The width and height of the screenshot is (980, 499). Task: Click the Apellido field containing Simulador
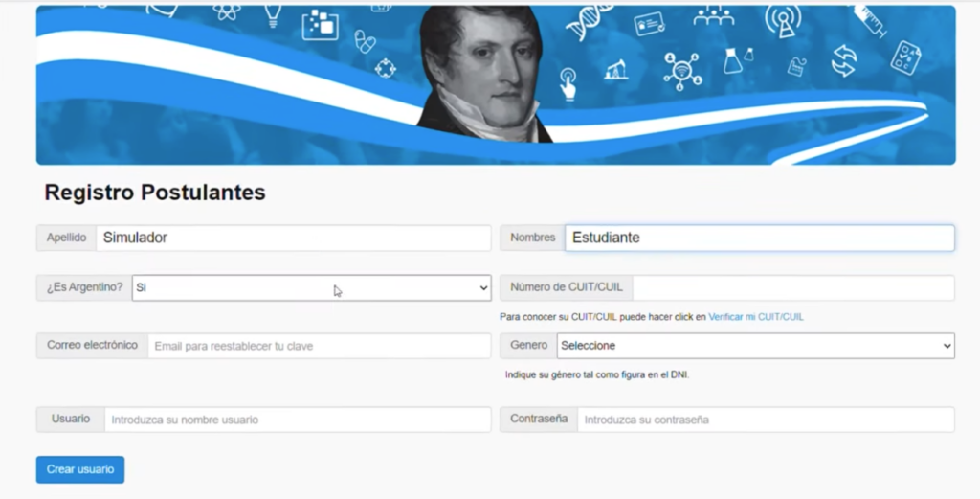click(293, 238)
